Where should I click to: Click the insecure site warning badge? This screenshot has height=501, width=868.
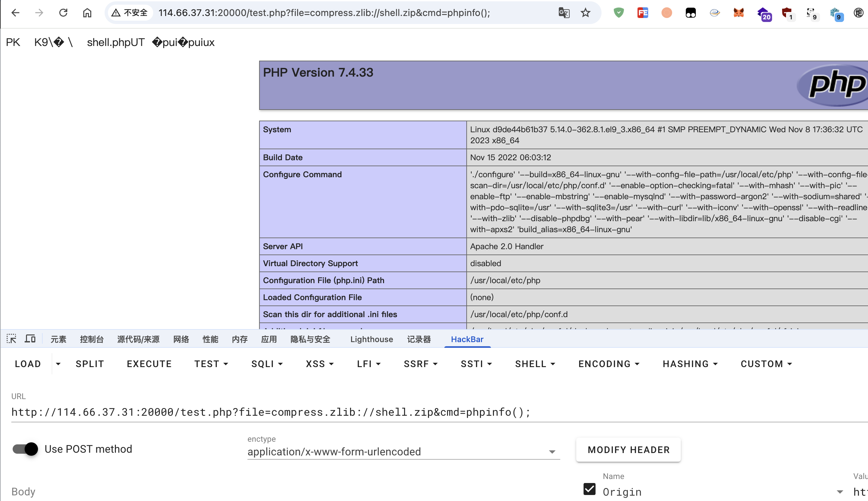tap(130, 13)
